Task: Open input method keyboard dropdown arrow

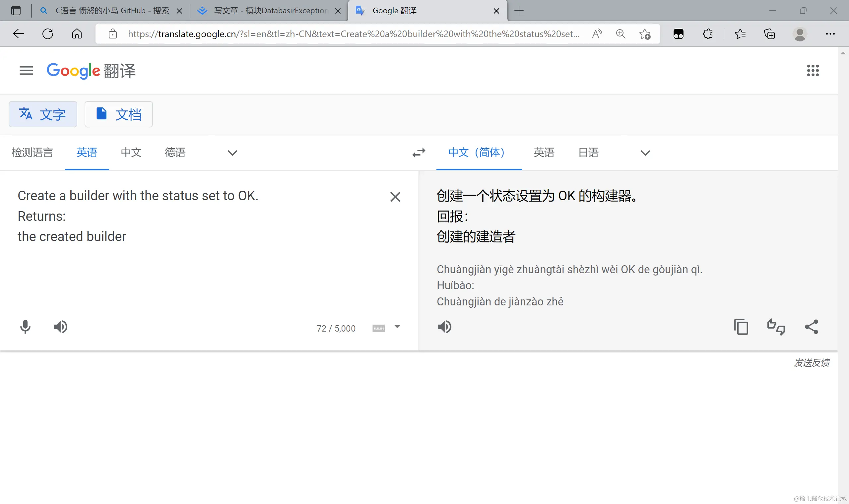Action: (397, 327)
